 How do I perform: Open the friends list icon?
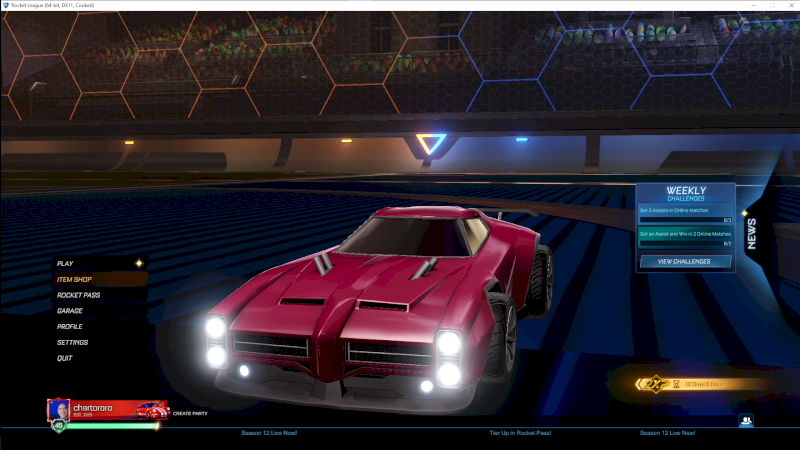[746, 421]
